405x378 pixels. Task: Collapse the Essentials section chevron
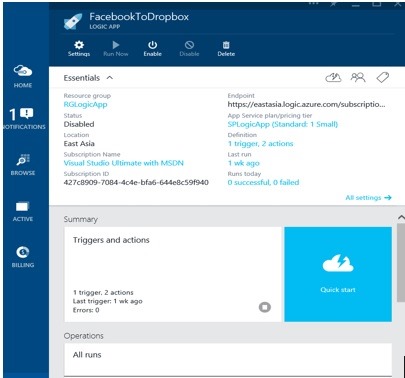[110, 78]
